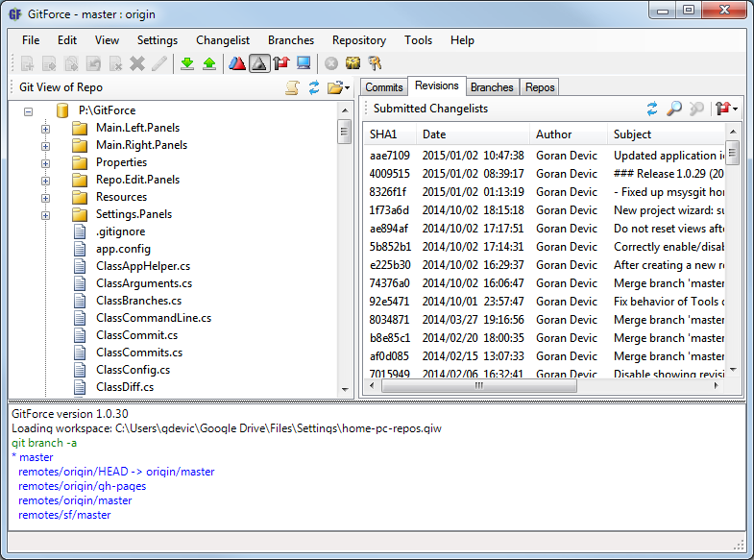The width and height of the screenshot is (754, 560).
Task: Expand the Settings.Panels folder
Action: (46, 215)
